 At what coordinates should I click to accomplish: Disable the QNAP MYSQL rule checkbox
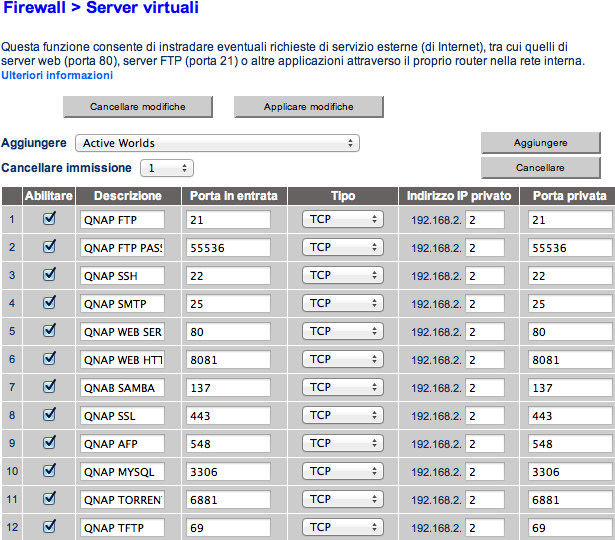[x=49, y=470]
